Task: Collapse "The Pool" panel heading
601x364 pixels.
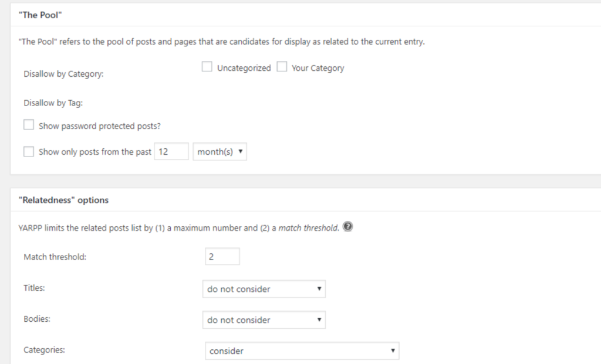Action: (x=41, y=13)
